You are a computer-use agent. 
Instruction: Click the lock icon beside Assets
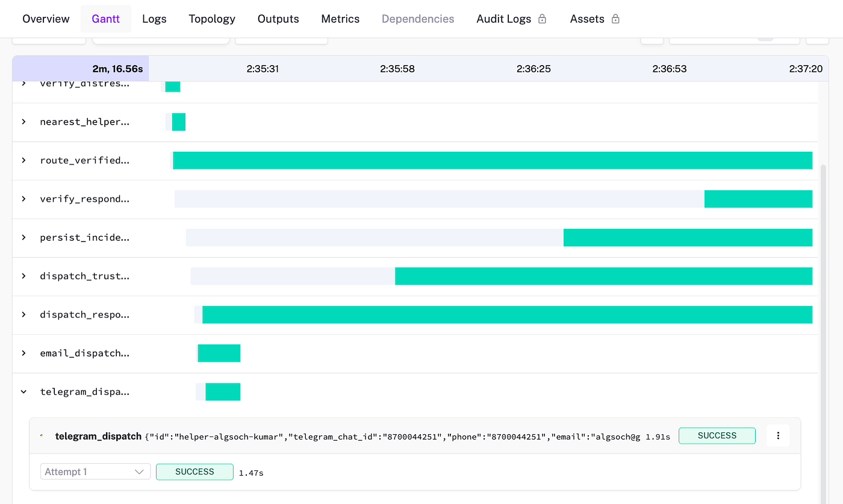[x=615, y=19]
